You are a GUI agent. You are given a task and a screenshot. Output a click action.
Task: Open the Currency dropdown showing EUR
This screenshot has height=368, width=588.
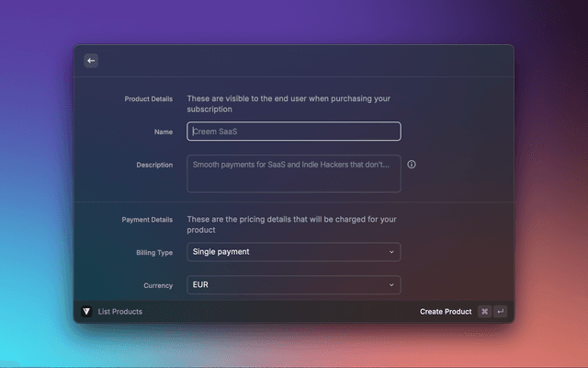(293, 286)
